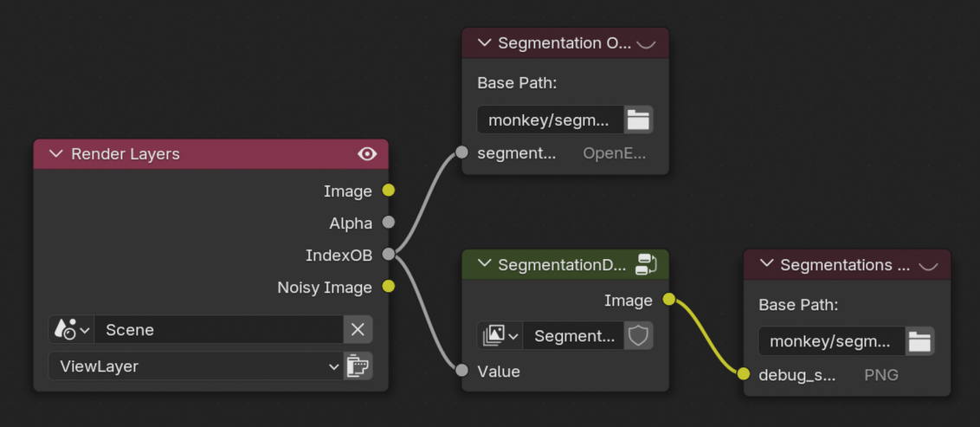Collapse the SegmentationDebug group node
The image size is (980, 427).
(484, 265)
